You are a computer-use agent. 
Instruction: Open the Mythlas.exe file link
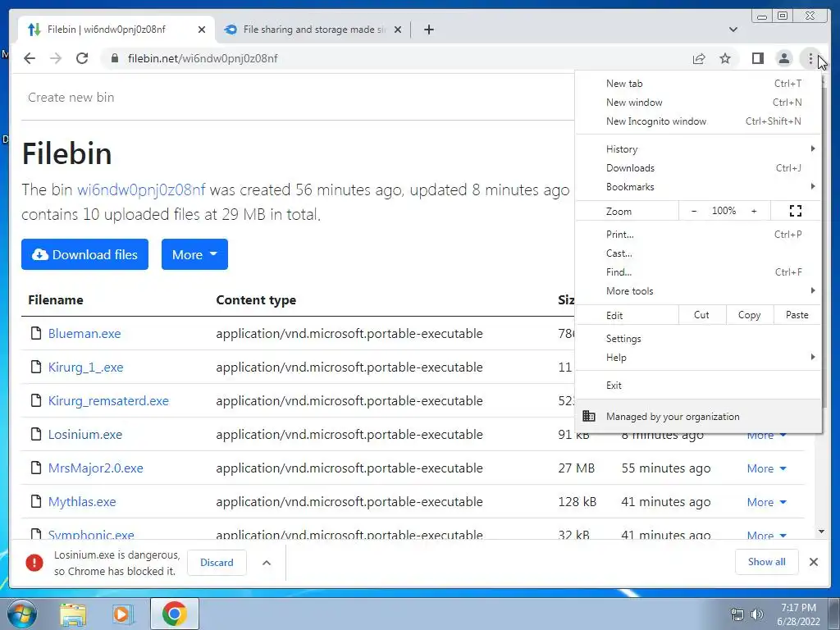point(82,502)
